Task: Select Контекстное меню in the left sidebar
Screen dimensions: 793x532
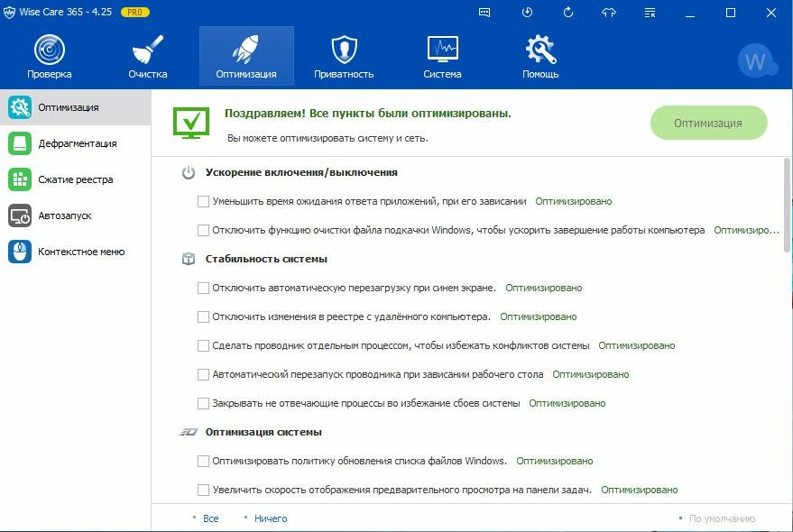Action: click(76, 252)
